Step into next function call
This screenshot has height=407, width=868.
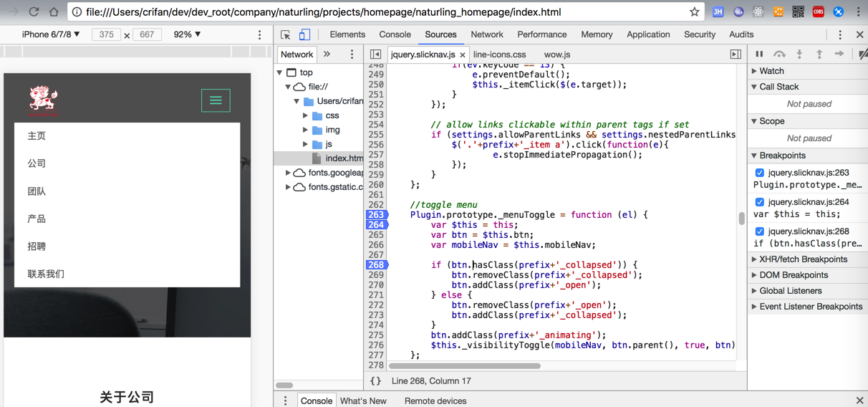pos(799,54)
